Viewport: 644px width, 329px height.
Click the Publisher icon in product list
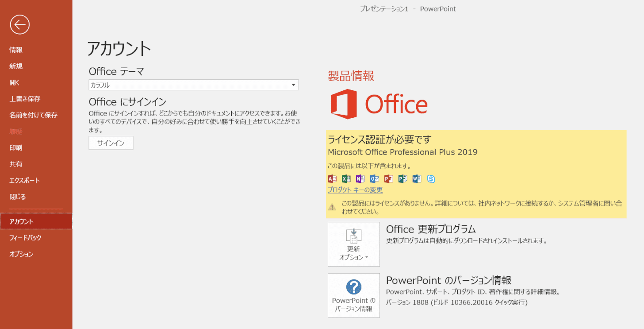(402, 179)
